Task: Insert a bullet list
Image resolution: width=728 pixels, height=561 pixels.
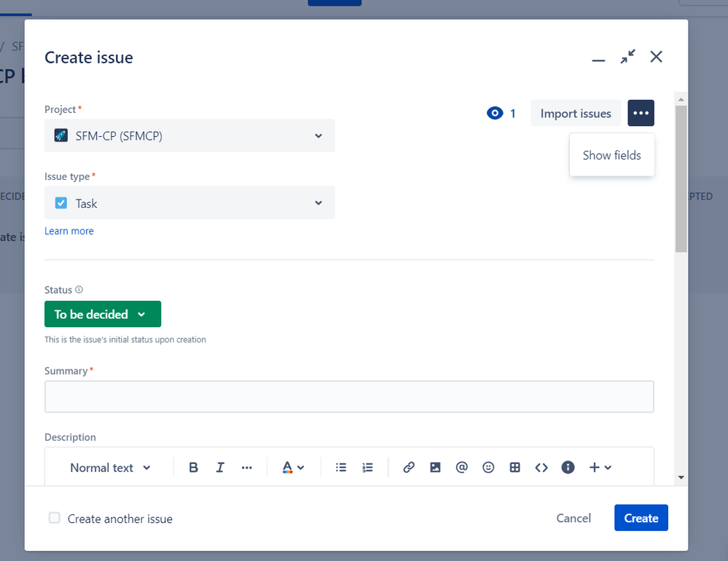Action: [341, 467]
